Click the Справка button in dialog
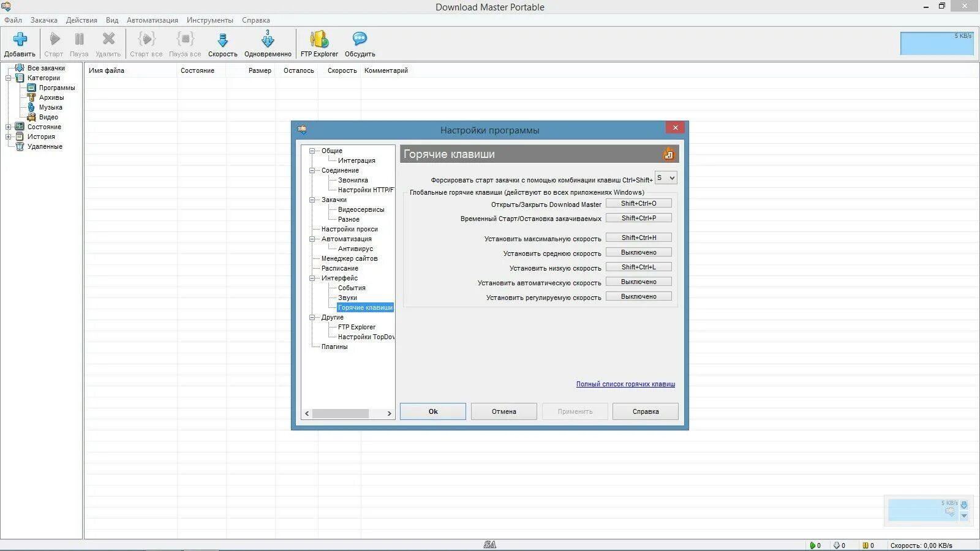980x551 pixels. pos(646,411)
